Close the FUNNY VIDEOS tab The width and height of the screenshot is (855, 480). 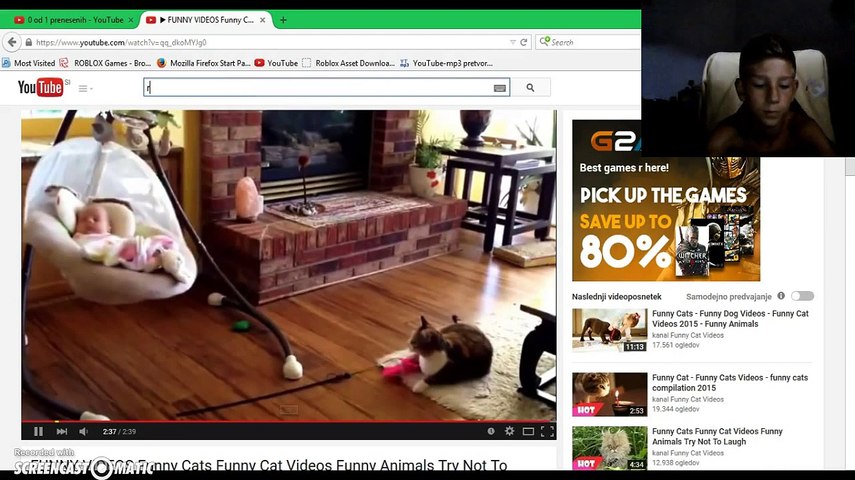click(262, 20)
